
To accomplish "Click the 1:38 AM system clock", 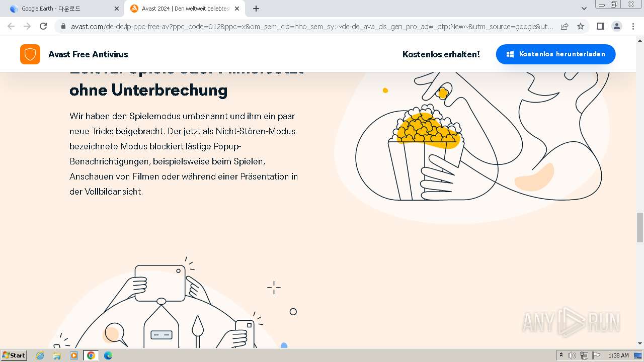I will tap(618, 355).
